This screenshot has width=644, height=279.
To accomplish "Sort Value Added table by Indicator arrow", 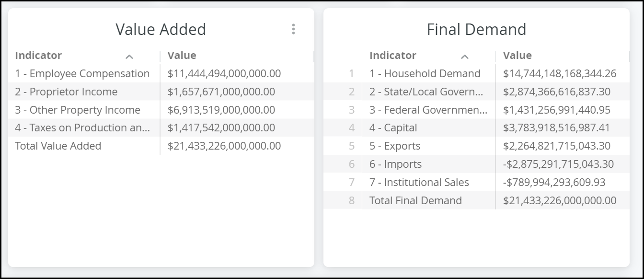I will (129, 57).
